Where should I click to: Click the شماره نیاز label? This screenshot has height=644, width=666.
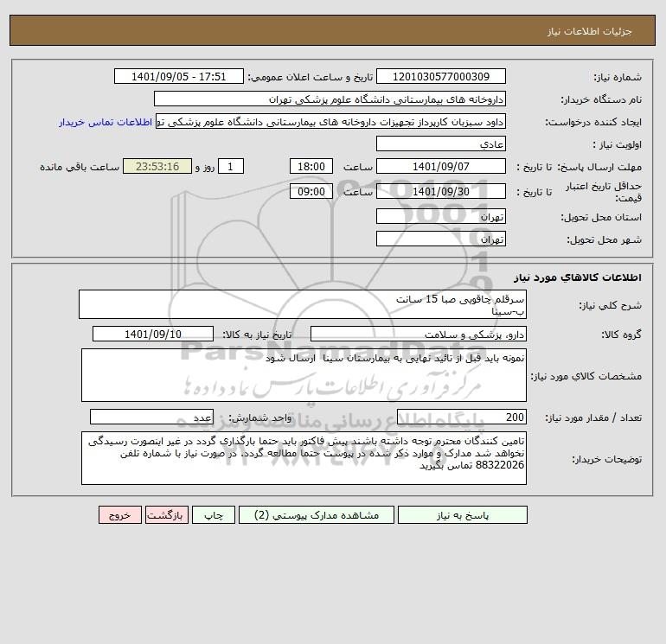tap(618, 77)
